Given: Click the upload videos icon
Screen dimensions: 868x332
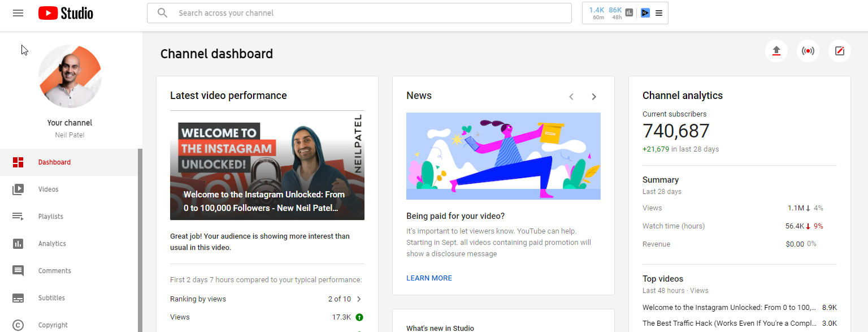Looking at the screenshot, I should click(x=776, y=50).
